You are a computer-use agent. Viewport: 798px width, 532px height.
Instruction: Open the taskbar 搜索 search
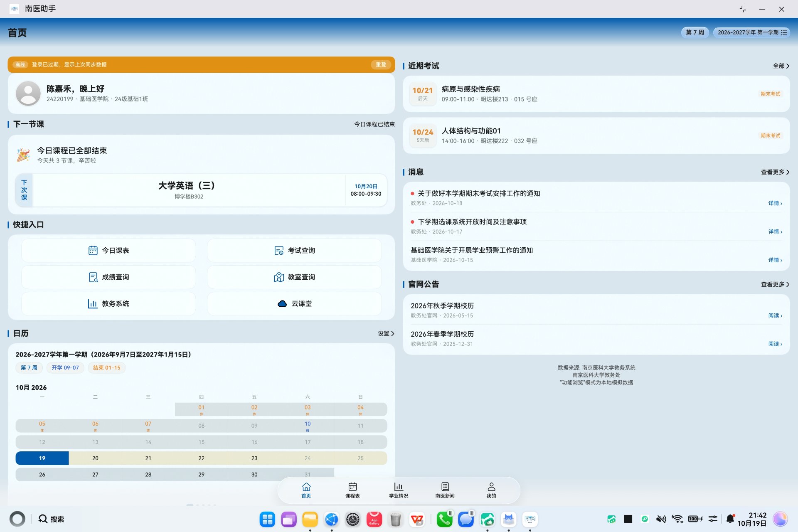(x=52, y=519)
